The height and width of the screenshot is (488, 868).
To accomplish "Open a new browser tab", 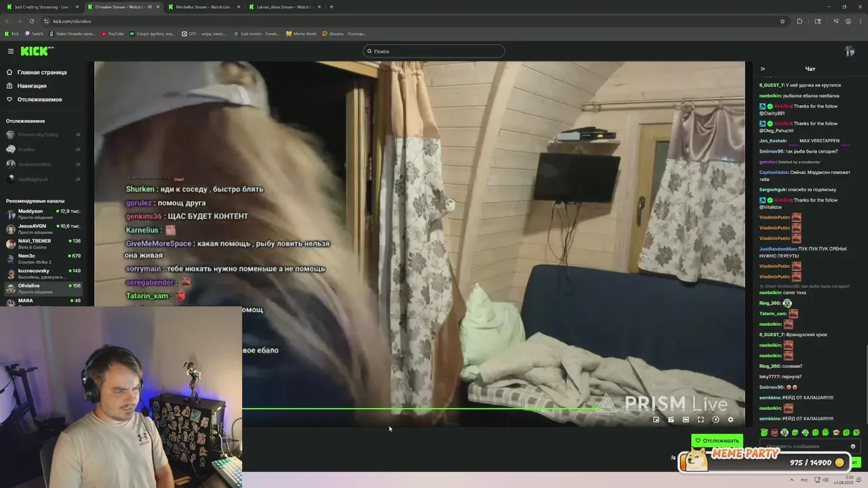I will coord(331,7).
